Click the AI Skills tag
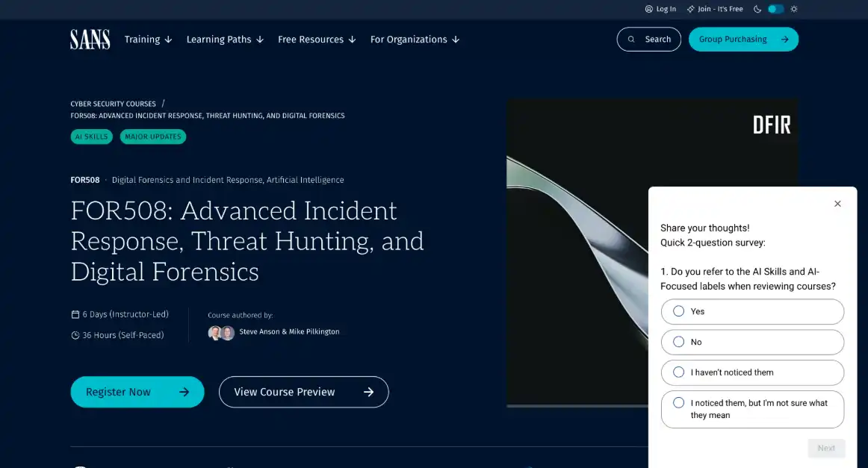This screenshot has width=868, height=468. [x=91, y=137]
